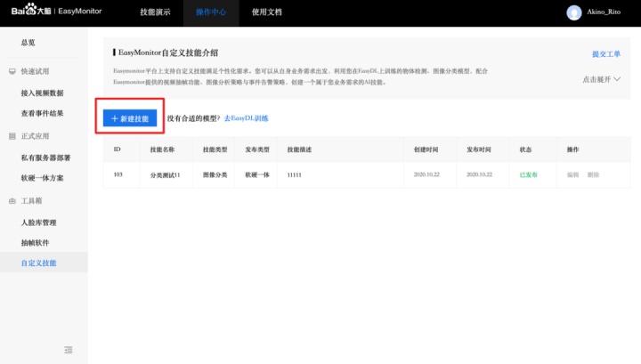Screen dimensions: 641x364
Task: Open 抽帧软件 in the sidebar
Action: click(x=35, y=243)
